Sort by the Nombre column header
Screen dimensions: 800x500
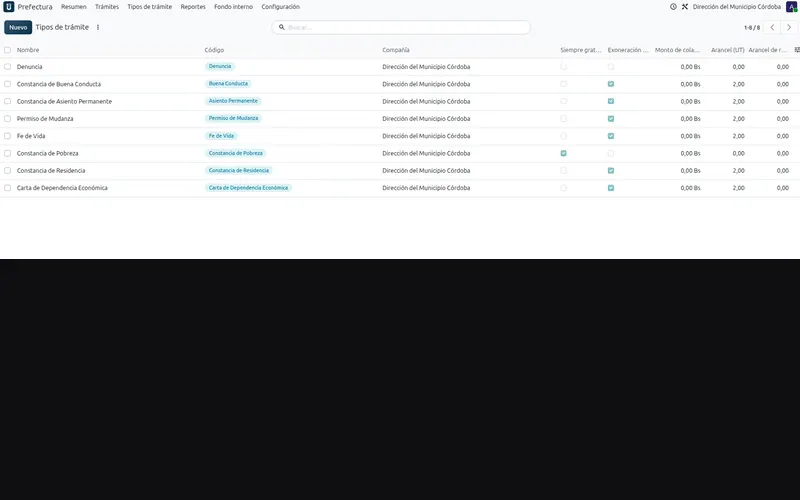click(x=28, y=50)
